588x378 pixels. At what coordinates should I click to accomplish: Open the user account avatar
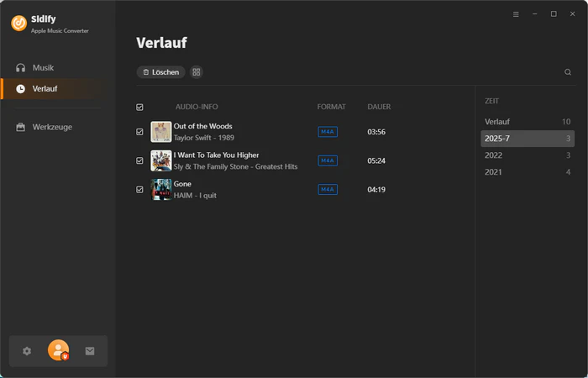[x=58, y=350]
